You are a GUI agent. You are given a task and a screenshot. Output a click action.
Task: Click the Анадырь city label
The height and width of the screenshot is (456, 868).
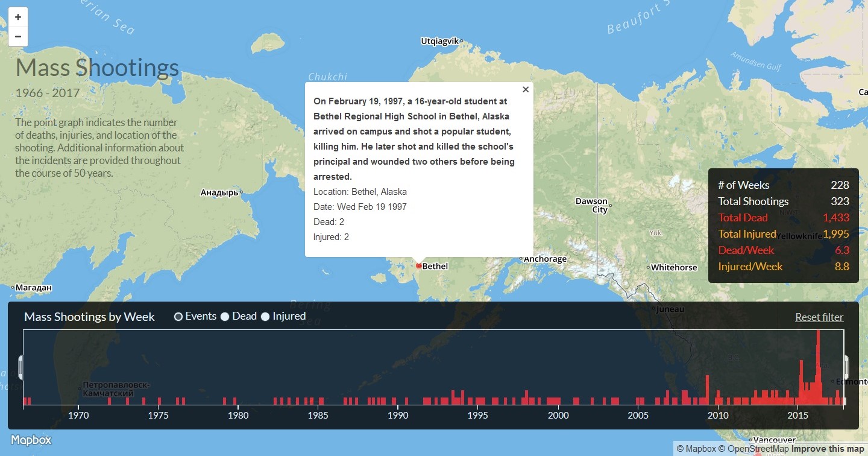pos(219,192)
